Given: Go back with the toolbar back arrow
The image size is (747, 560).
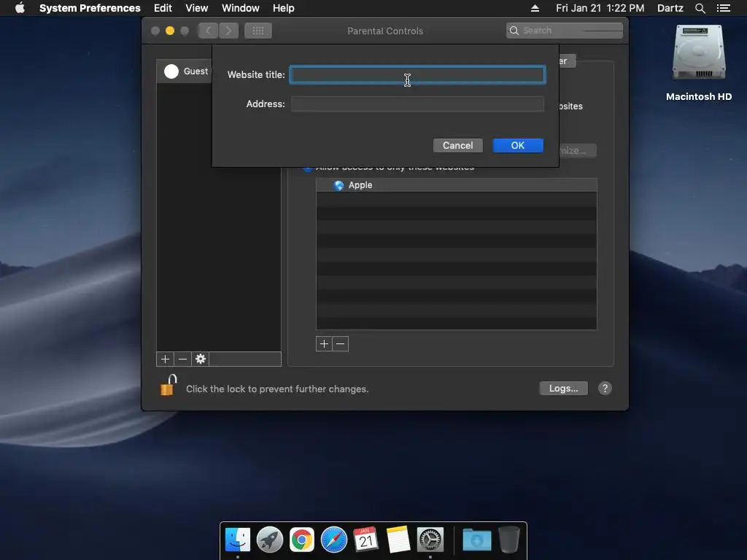Looking at the screenshot, I should click(x=208, y=31).
